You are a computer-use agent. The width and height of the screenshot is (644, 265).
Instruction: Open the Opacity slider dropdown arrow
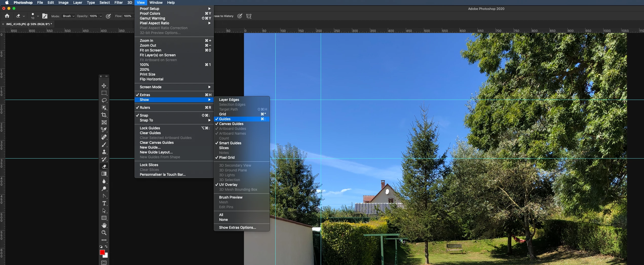pos(101,16)
